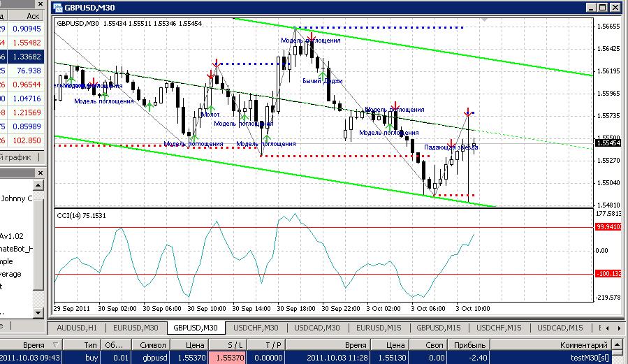Click the CCI(14) 75.1531 indicator label

[x=82, y=215]
